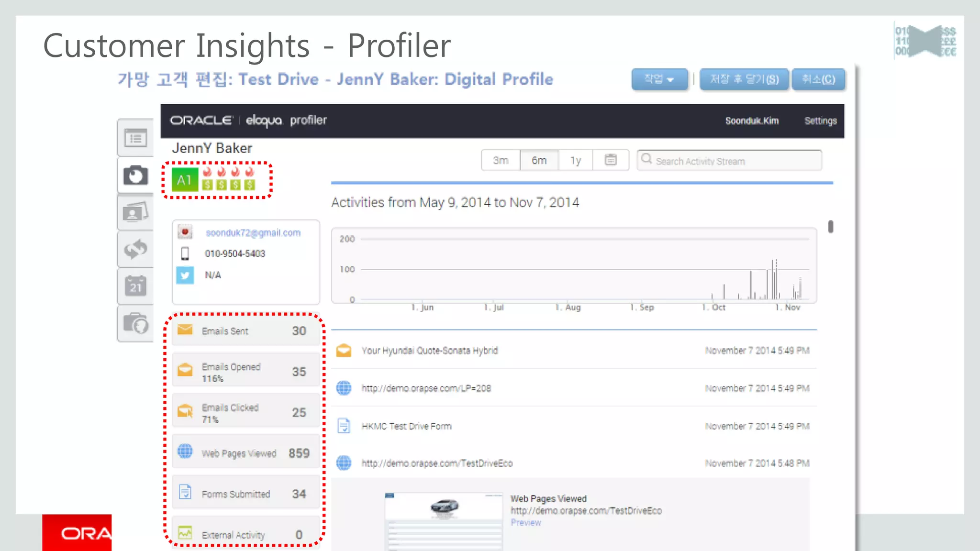
Task: Click the JennY Baker name heading
Action: [x=212, y=148]
